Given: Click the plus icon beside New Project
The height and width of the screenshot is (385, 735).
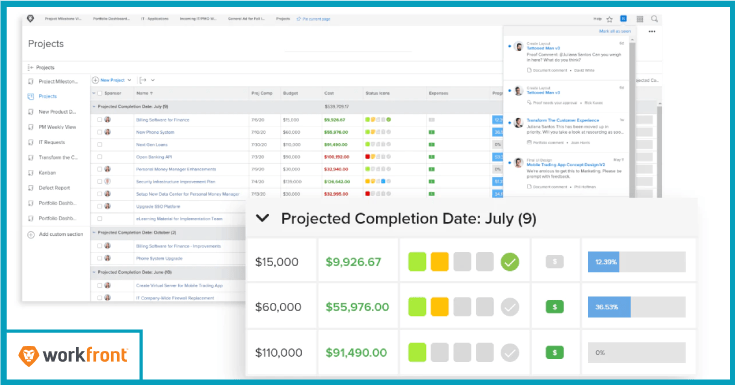Looking at the screenshot, I should (x=95, y=80).
